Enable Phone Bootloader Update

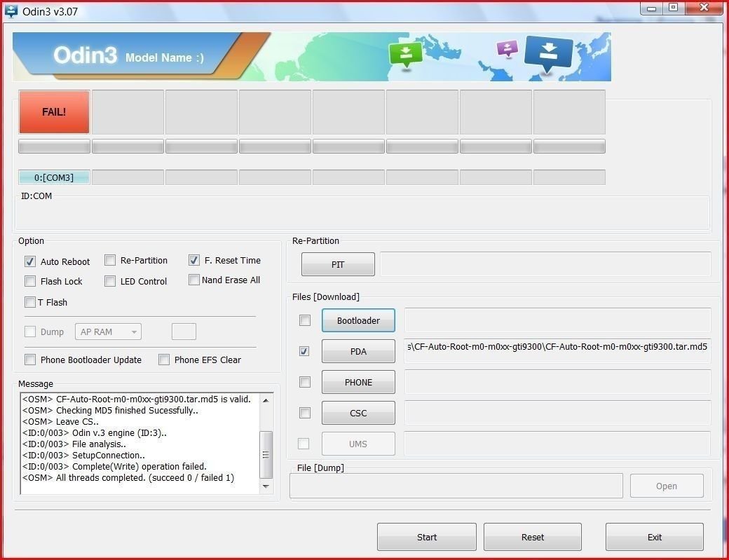(30, 360)
